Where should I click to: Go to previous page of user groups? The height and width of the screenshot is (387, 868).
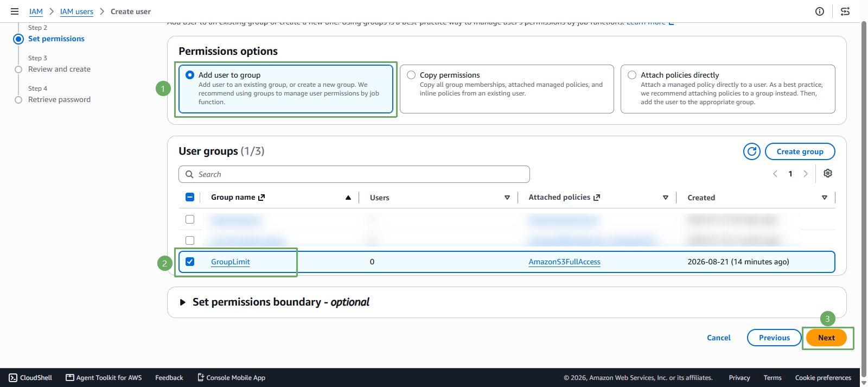[x=775, y=174]
